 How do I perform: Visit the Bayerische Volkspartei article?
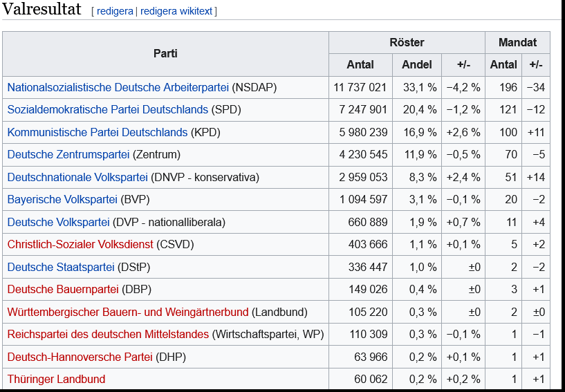(62, 199)
